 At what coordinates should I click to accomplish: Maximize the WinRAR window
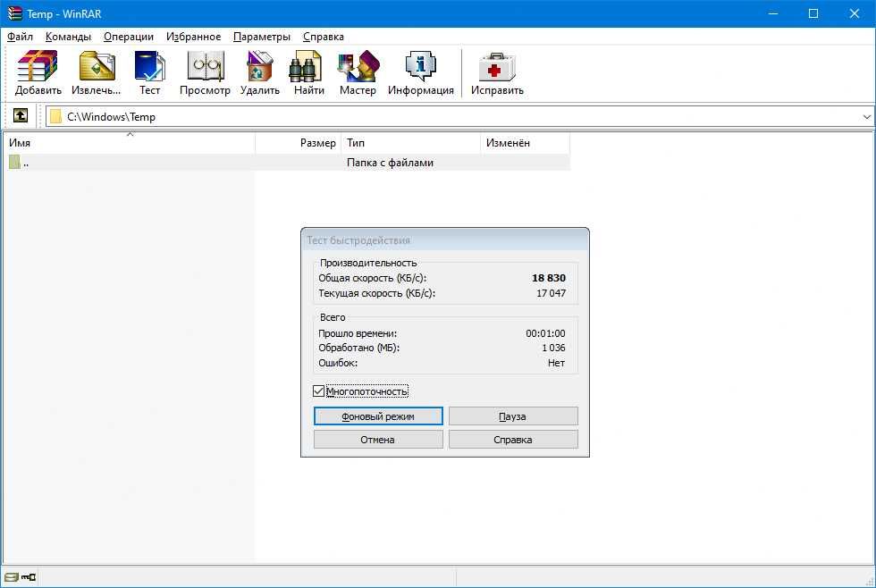click(813, 13)
